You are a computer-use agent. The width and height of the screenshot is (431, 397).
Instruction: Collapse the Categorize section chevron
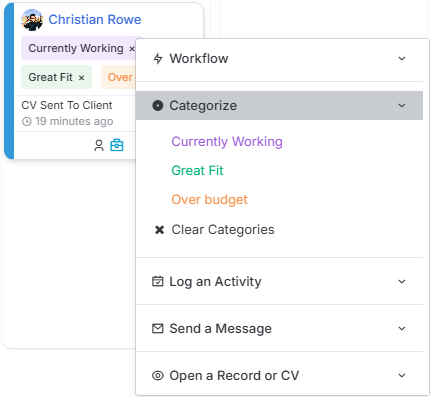(402, 106)
